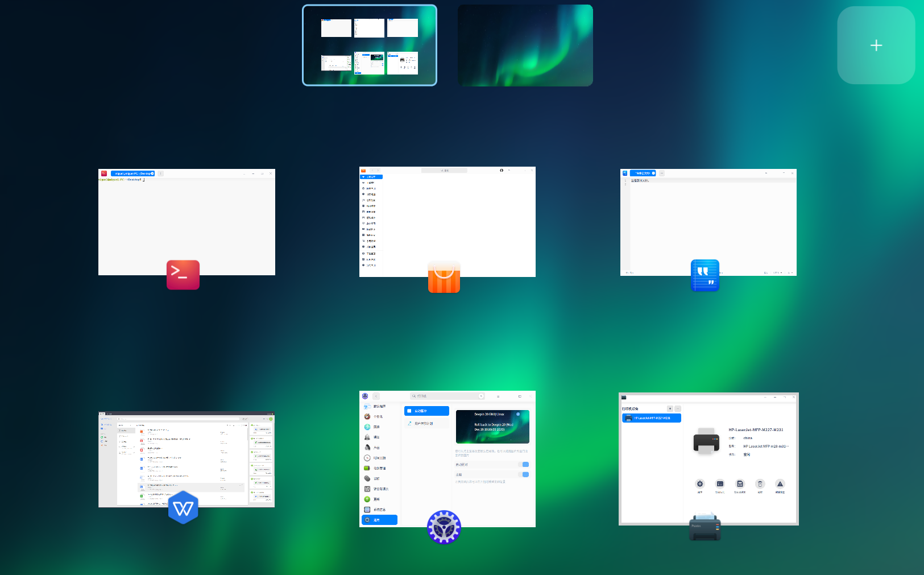
Task: Select 通用 in the Control Center sidebar
Action: (x=379, y=520)
